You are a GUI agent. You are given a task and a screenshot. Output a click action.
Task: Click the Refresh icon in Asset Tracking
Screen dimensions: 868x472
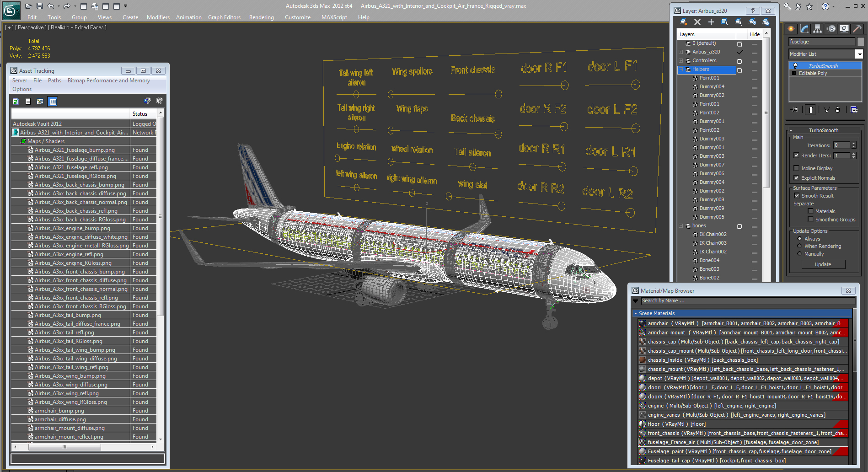pos(16,102)
